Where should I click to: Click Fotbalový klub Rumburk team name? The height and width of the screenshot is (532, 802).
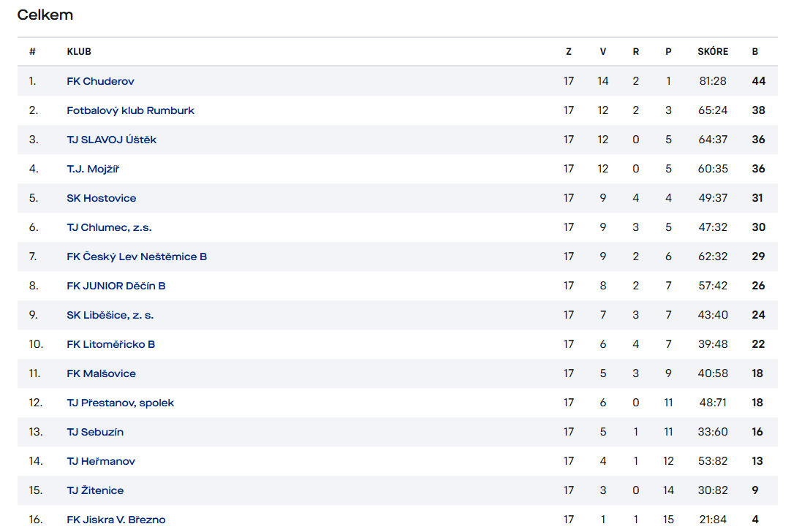pyautogui.click(x=130, y=110)
